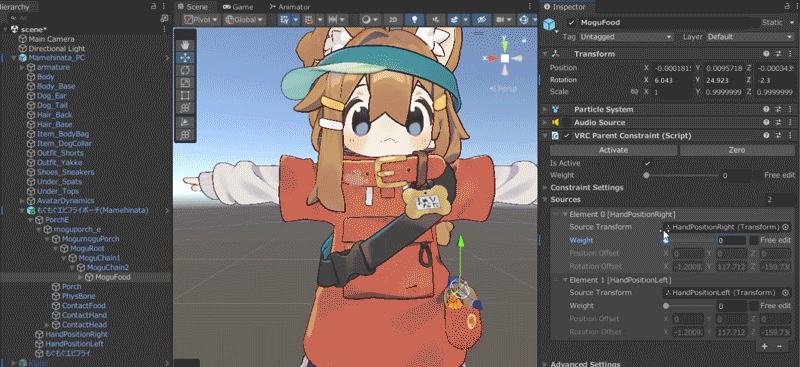Click the Element 1 Weight slider
Image resolution: width=800 pixels, height=367 pixels.
point(689,306)
